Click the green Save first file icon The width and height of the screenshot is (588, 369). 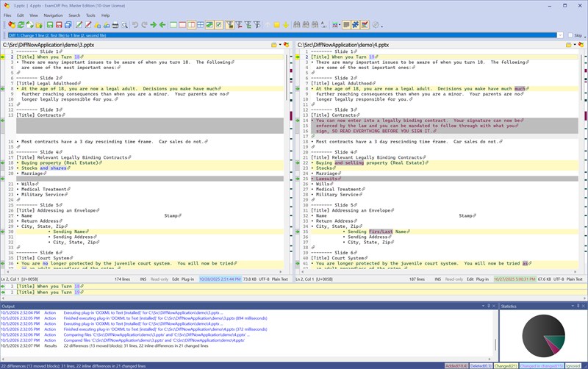[50, 25]
